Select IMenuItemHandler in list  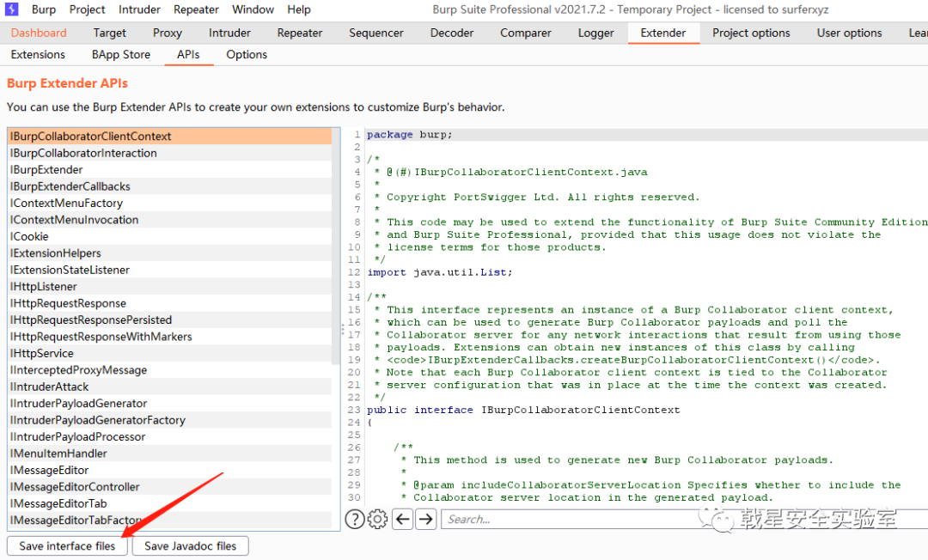point(169,453)
